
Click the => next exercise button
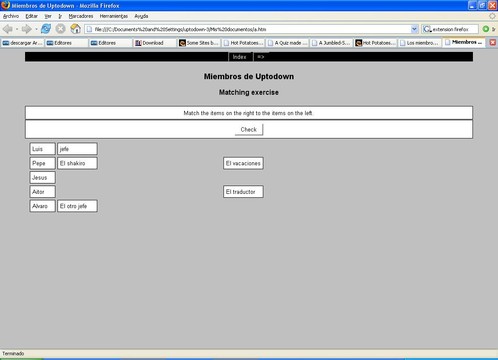point(261,57)
